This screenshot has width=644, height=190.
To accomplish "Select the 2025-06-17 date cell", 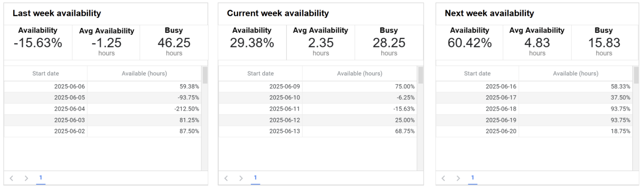I will (x=477, y=98).
